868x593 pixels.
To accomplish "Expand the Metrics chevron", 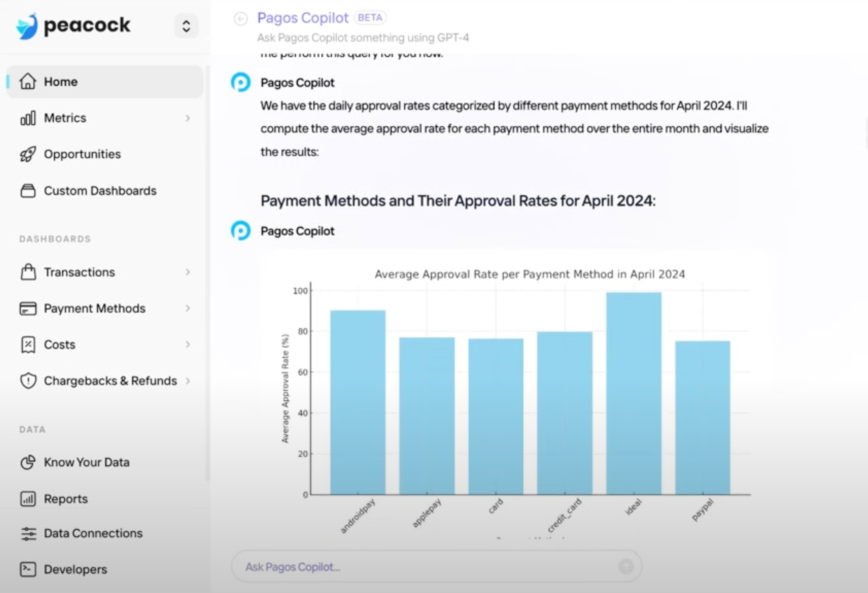I will point(188,118).
